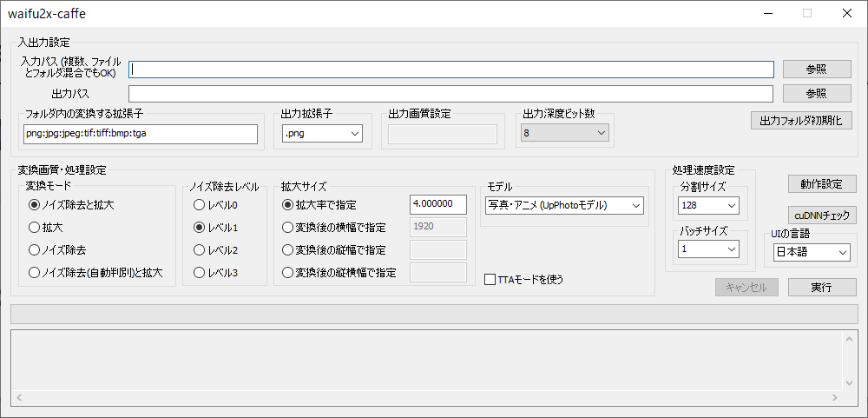868x418 pixels.
Task: Click 実行 to start conversion
Action: pyautogui.click(x=821, y=287)
